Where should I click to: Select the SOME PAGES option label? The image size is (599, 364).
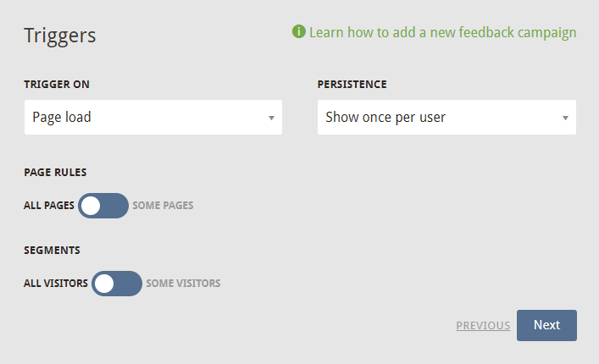(164, 206)
